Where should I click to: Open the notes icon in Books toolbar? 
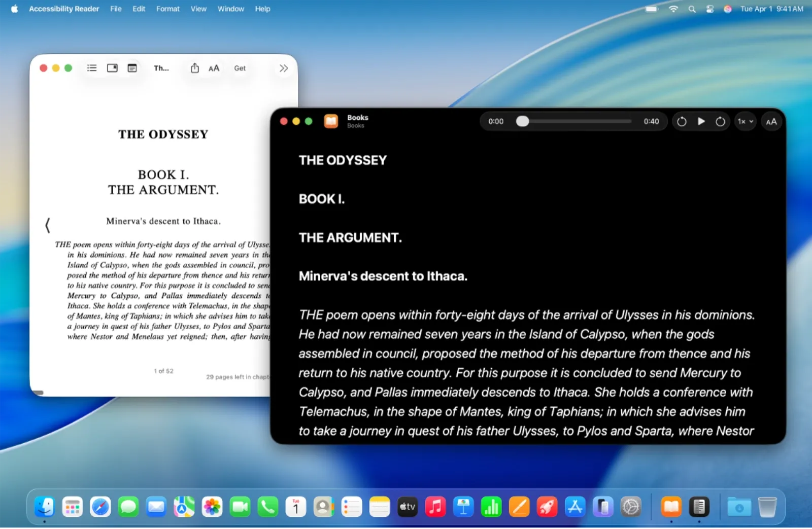[x=132, y=67]
